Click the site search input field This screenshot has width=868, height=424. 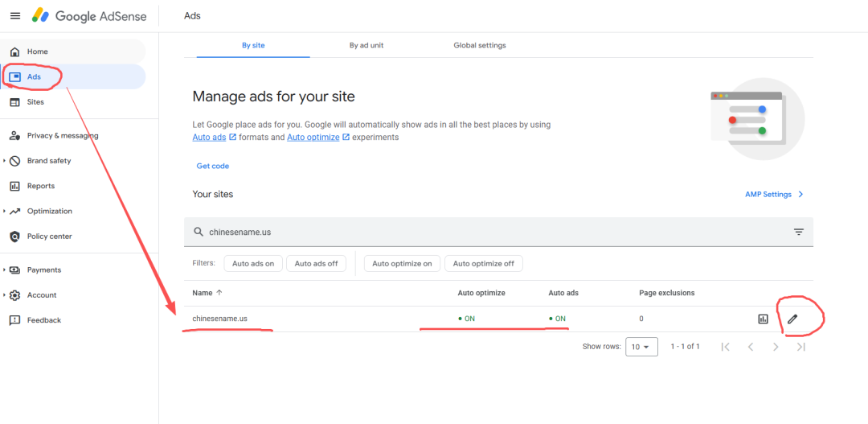(482, 232)
